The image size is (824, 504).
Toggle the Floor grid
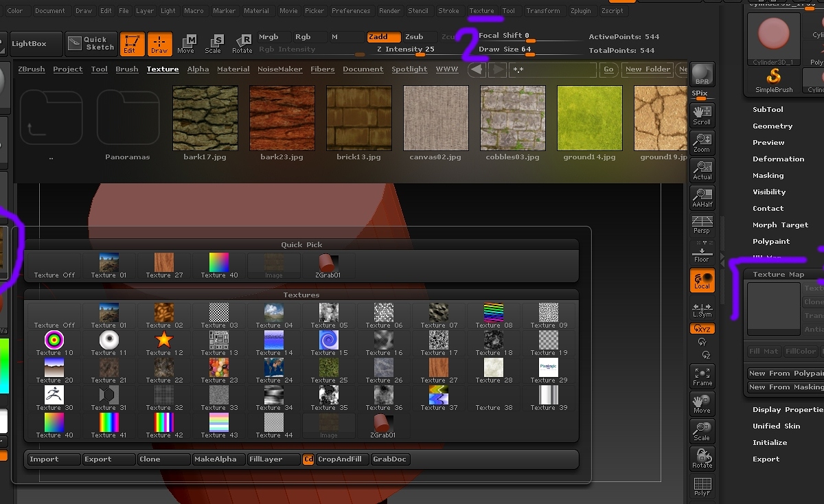(702, 253)
